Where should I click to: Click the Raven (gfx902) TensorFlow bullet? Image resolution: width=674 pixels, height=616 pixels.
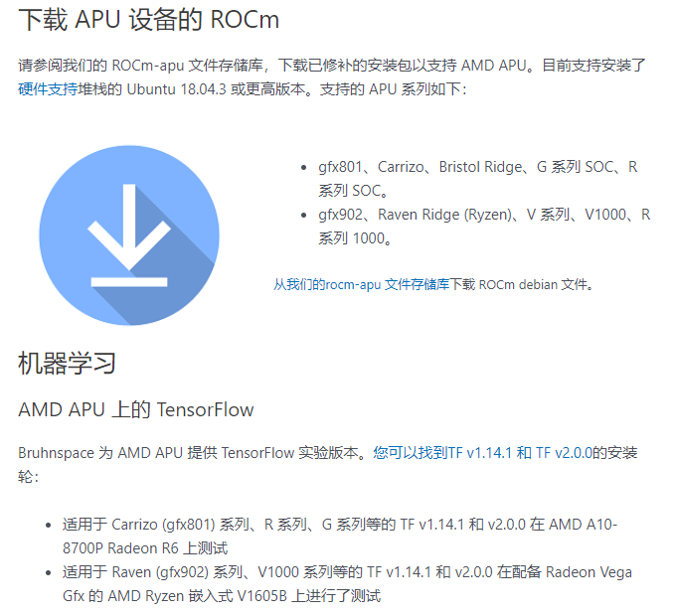(x=347, y=584)
